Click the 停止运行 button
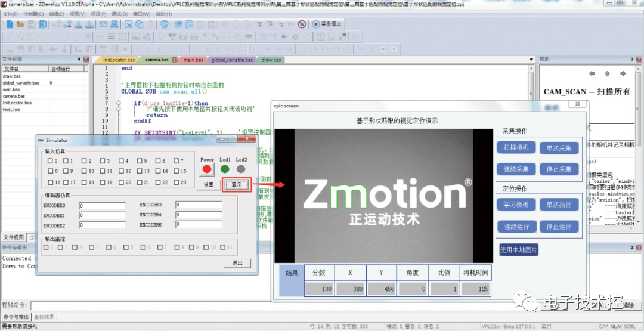The height and width of the screenshot is (331, 644). [559, 226]
